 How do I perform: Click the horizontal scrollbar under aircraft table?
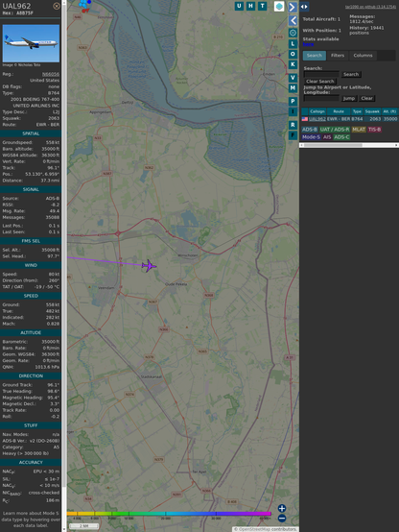coord(349,145)
